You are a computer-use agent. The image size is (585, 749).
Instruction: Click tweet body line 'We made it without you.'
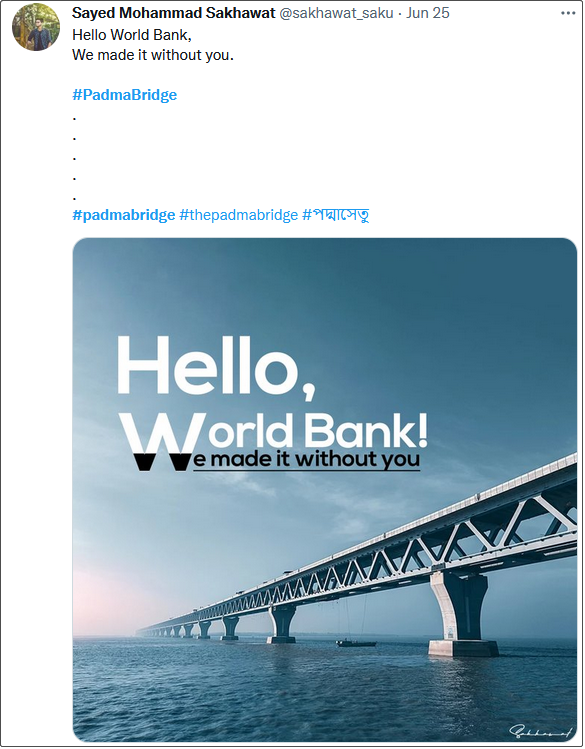tap(153, 55)
